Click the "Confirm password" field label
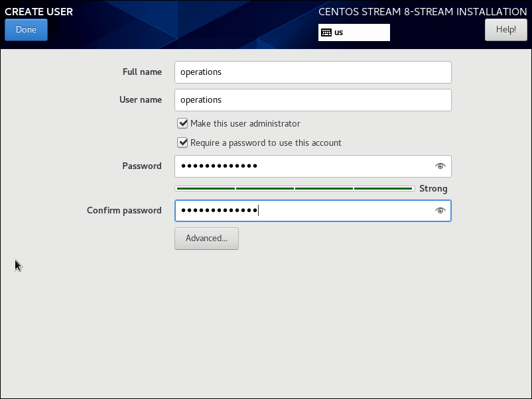 click(124, 211)
